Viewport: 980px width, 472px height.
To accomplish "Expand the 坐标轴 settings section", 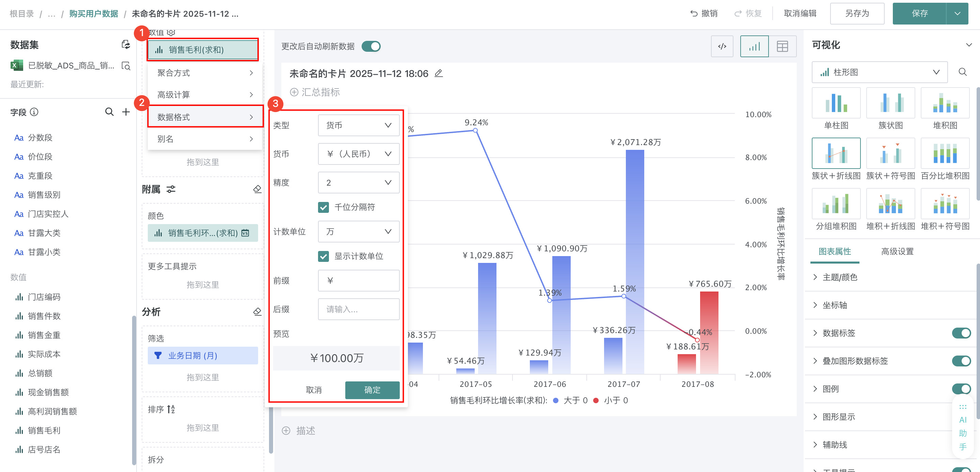I will (834, 305).
